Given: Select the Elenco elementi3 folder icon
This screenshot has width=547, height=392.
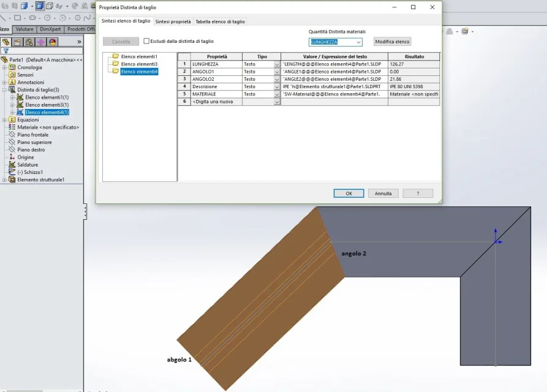Looking at the screenshot, I should tap(116, 64).
